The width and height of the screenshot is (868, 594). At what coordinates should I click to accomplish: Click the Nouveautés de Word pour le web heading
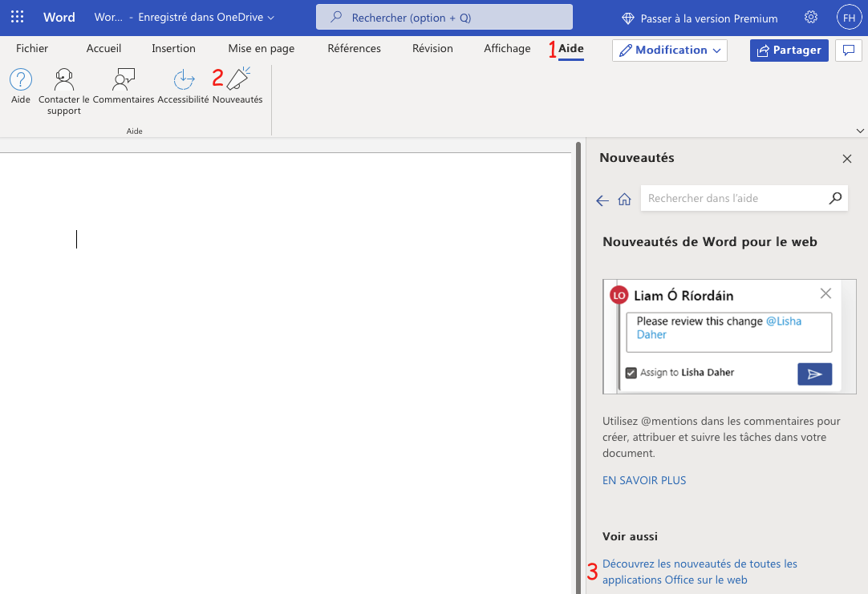(x=710, y=242)
